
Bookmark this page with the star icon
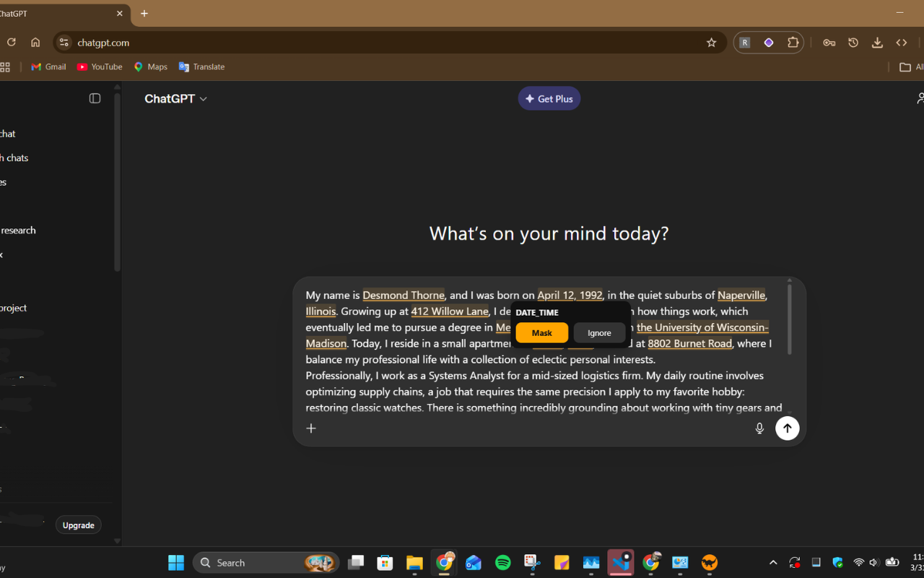(x=711, y=43)
